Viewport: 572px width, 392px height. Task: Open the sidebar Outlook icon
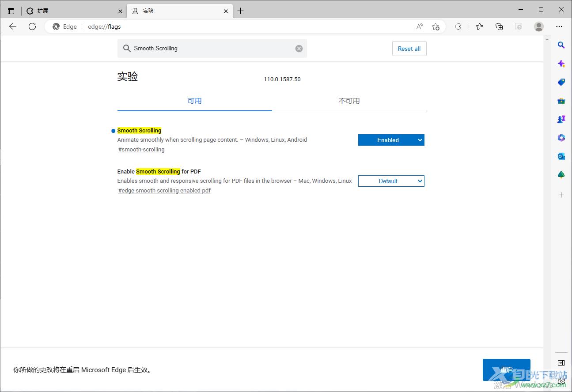561,156
